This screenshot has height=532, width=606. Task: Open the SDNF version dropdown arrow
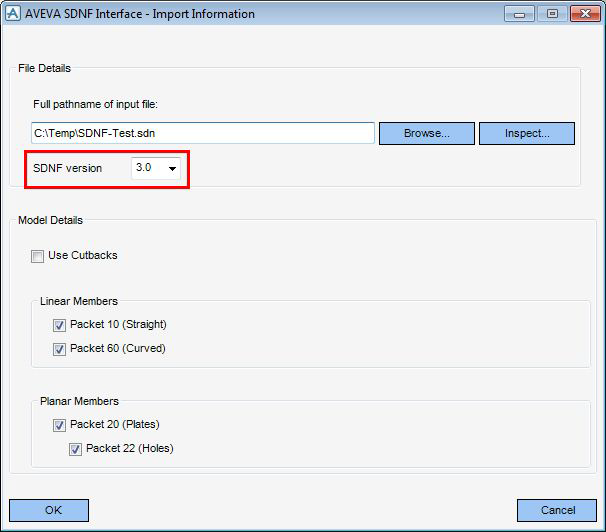coord(172,168)
